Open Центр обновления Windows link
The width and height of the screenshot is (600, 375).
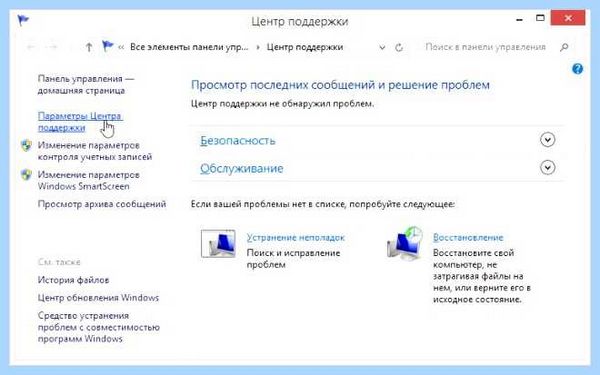(x=98, y=298)
